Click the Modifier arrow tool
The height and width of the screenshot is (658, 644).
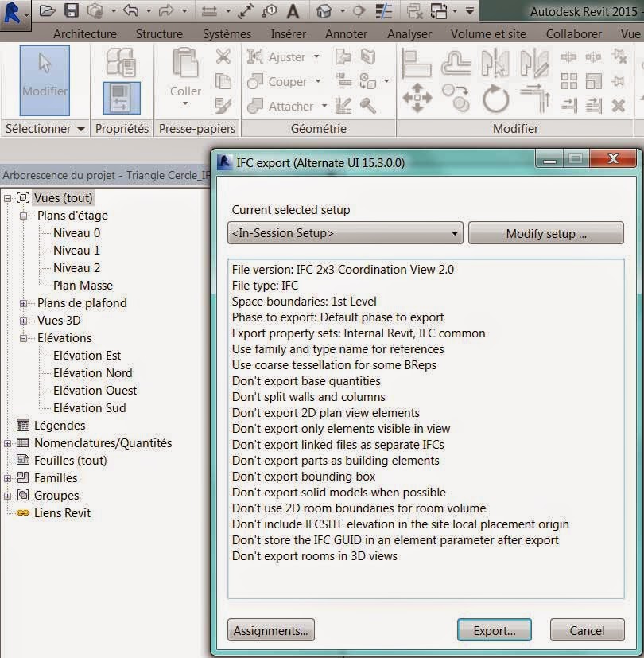(x=45, y=80)
